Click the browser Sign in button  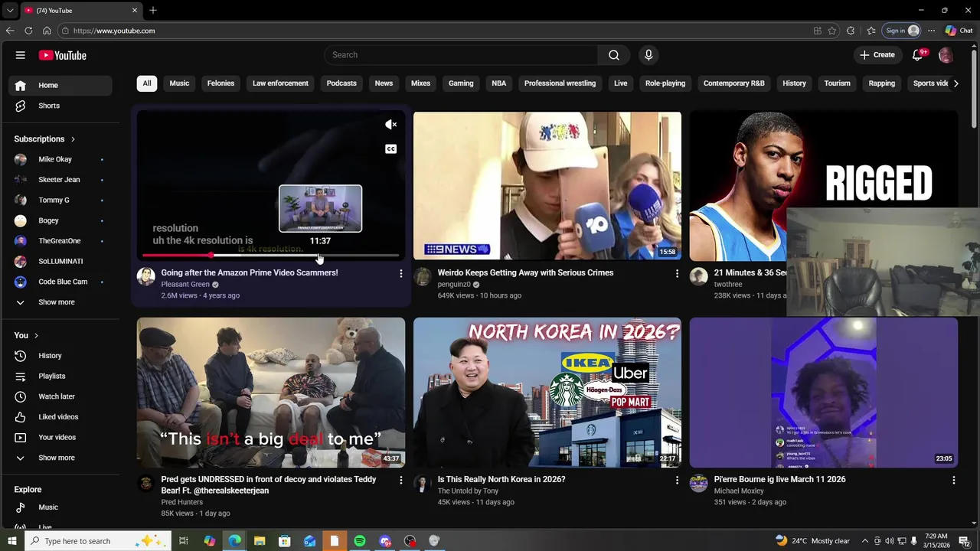901,31
